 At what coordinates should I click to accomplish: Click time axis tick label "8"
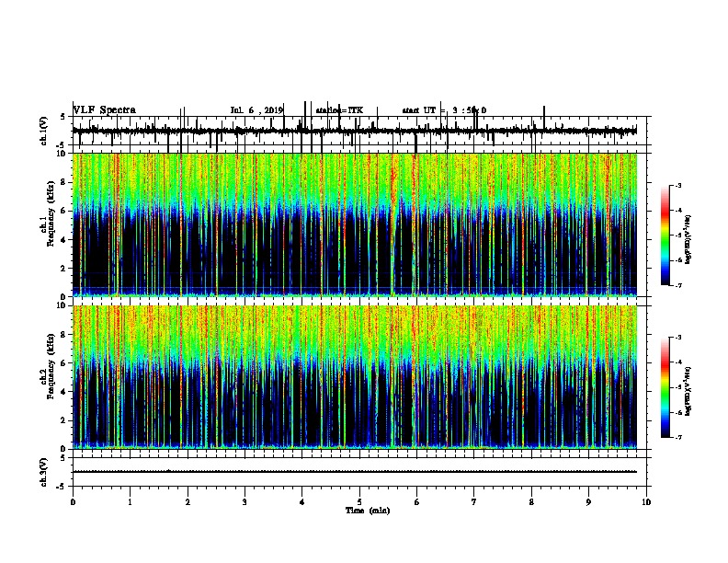pos(531,502)
